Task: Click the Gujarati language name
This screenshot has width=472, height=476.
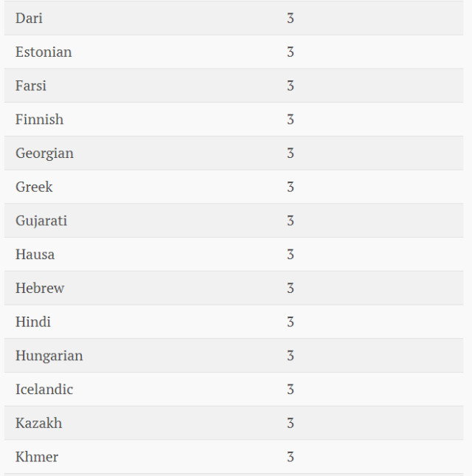Action: tap(41, 221)
